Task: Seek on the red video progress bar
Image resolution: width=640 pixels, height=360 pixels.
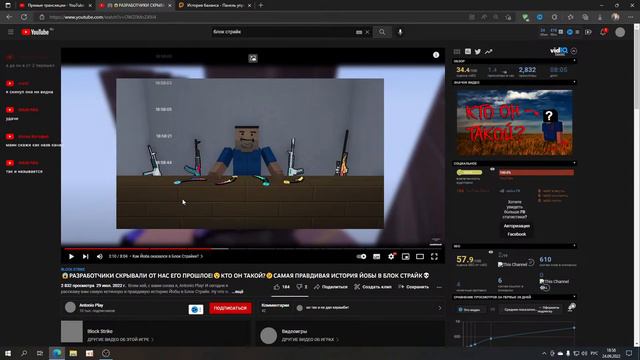Action: (253, 248)
